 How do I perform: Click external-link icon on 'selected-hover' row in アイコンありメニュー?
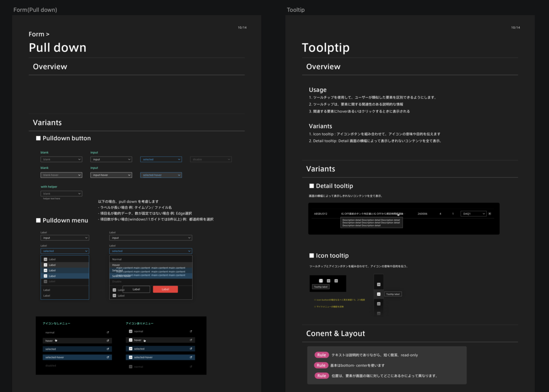[191, 357]
